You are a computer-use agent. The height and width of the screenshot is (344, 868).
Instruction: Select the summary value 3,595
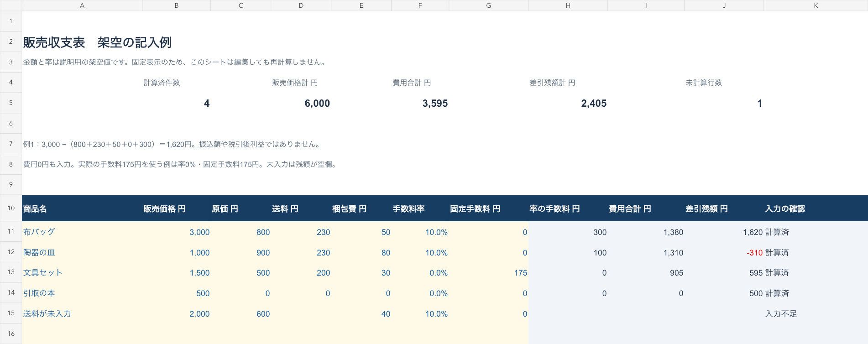(435, 104)
